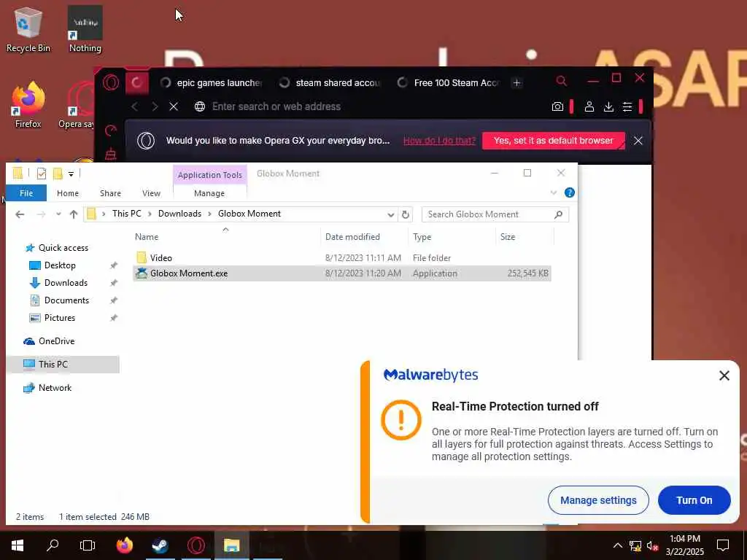747x560 pixels.
Task: Dismiss the default browser prompt bar
Action: pyautogui.click(x=638, y=141)
